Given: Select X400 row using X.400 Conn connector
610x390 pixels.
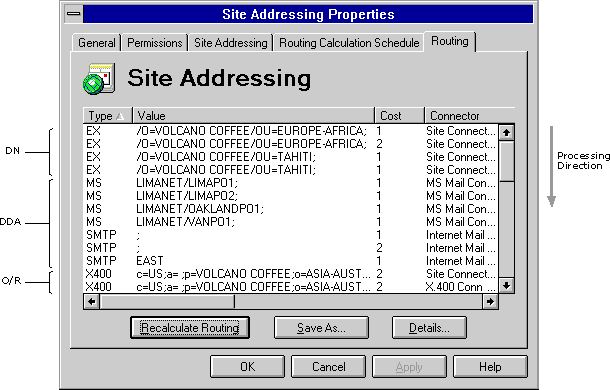Looking at the screenshot, I should [x=291, y=287].
